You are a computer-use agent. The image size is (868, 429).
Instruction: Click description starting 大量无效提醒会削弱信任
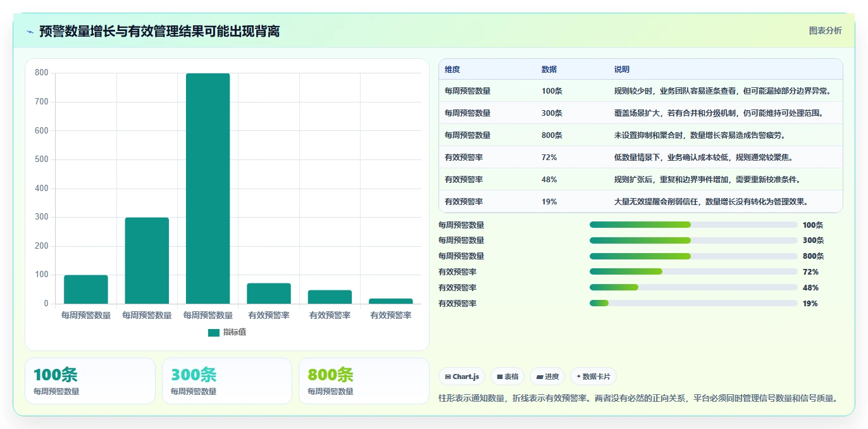(711, 202)
